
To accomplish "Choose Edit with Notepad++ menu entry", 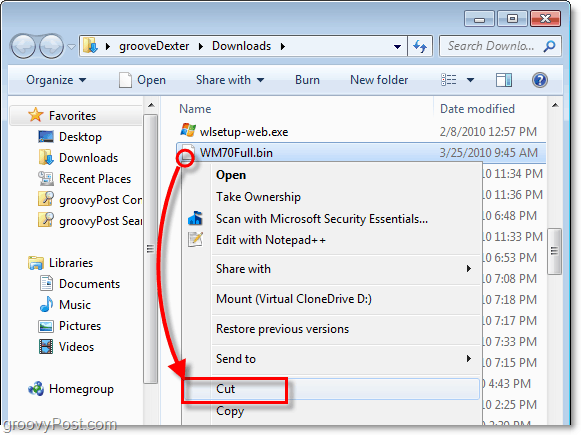I will pos(271,240).
